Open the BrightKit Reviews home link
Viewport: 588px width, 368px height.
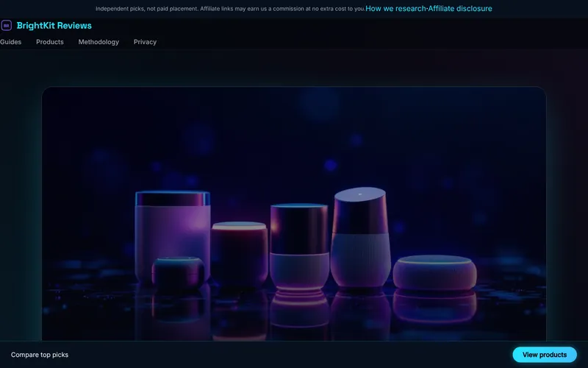pyautogui.click(x=54, y=26)
